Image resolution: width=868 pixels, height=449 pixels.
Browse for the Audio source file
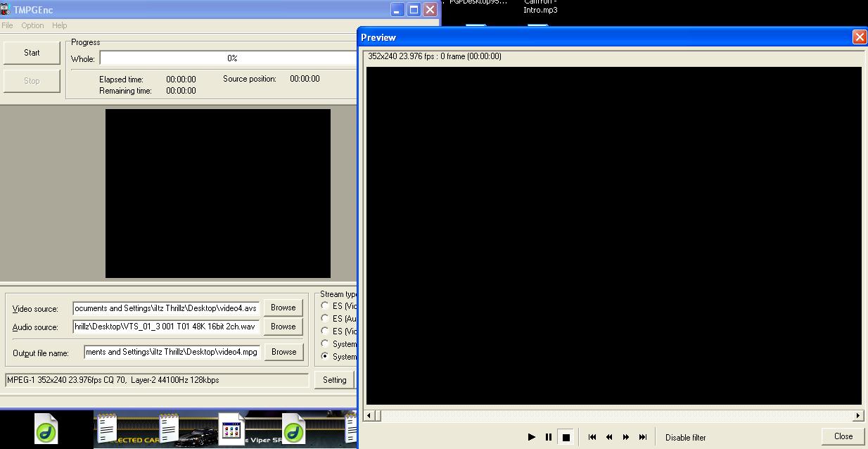point(283,327)
